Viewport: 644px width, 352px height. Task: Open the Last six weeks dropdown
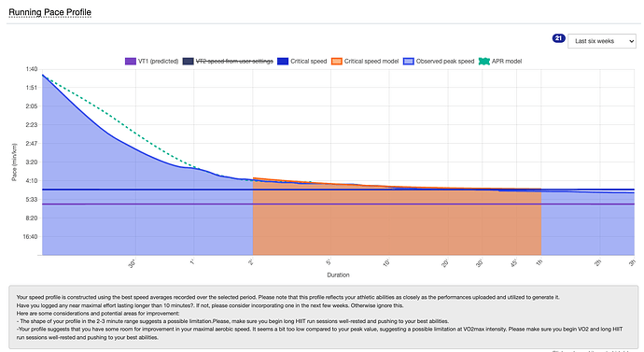tap(602, 41)
